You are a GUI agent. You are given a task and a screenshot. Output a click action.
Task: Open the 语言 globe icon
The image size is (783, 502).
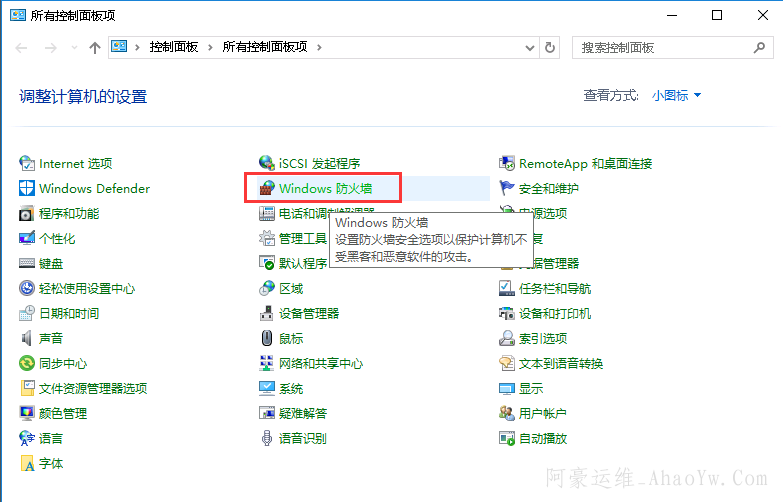tap(26, 438)
